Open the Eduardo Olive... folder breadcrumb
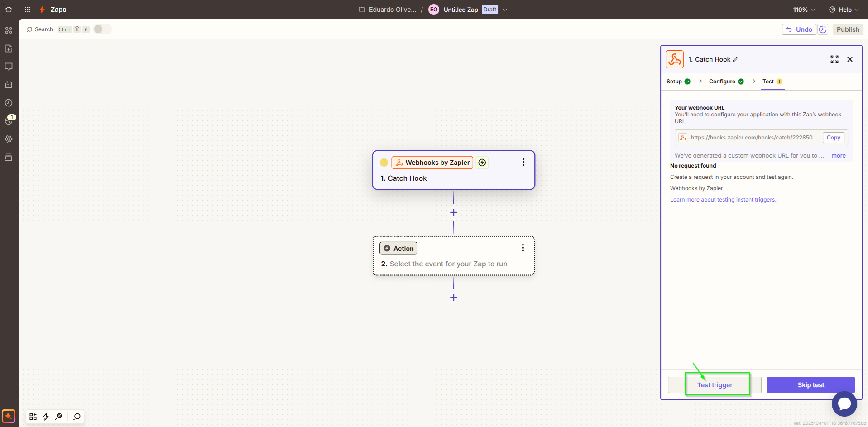The height and width of the screenshot is (427, 868). coord(388,10)
